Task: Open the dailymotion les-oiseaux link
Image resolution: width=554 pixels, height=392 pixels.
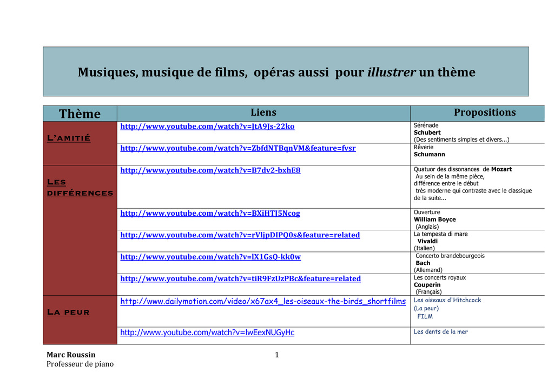Action: point(263,301)
